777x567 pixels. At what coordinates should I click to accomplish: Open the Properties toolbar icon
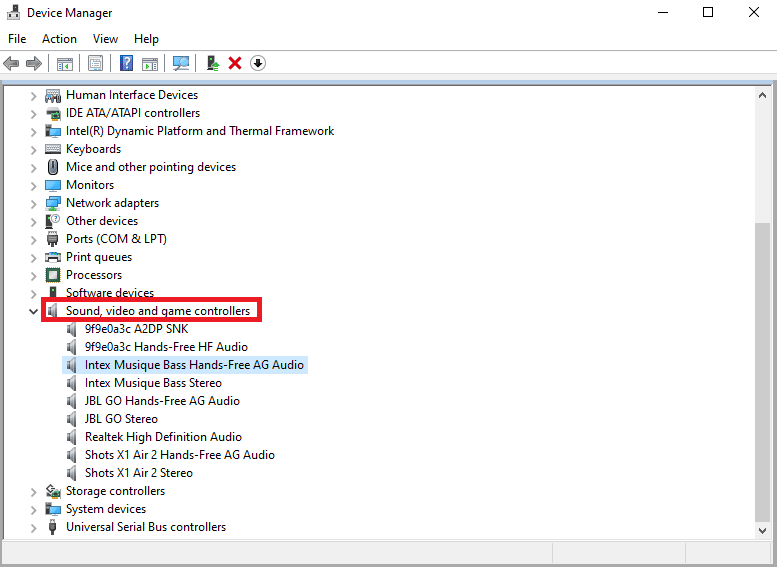(x=95, y=63)
